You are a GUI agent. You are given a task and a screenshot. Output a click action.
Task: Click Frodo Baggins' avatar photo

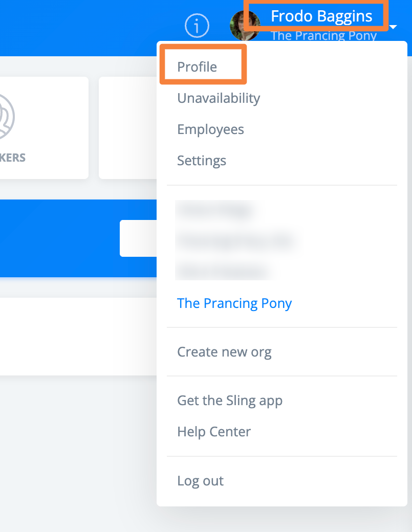[243, 25]
